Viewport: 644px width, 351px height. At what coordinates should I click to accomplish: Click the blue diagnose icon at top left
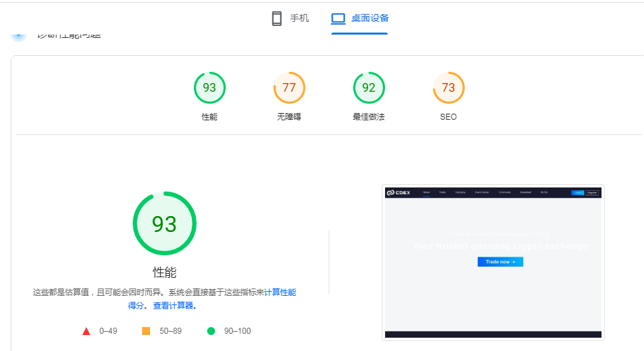click(x=19, y=35)
